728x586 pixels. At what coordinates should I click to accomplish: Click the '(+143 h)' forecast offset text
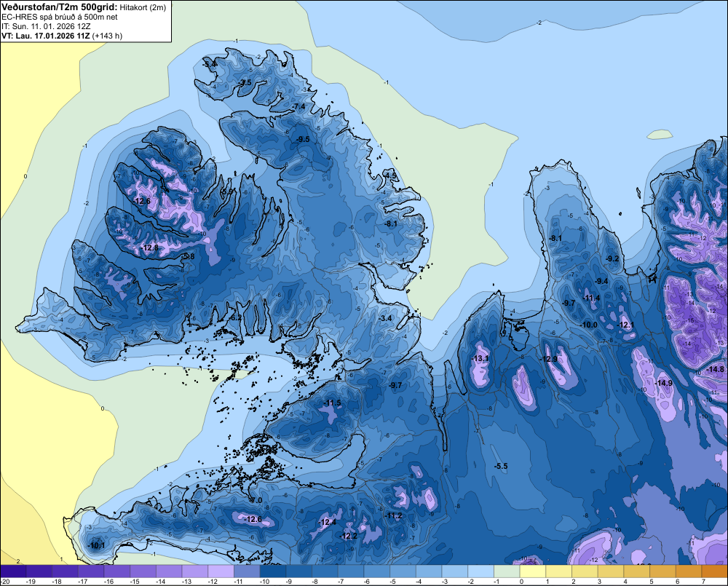[x=107, y=36]
